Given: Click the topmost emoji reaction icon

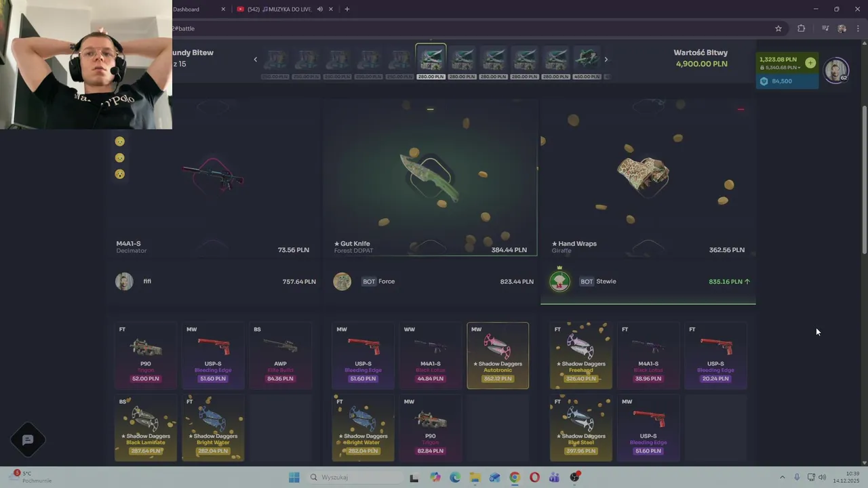Looking at the screenshot, I should (x=120, y=142).
